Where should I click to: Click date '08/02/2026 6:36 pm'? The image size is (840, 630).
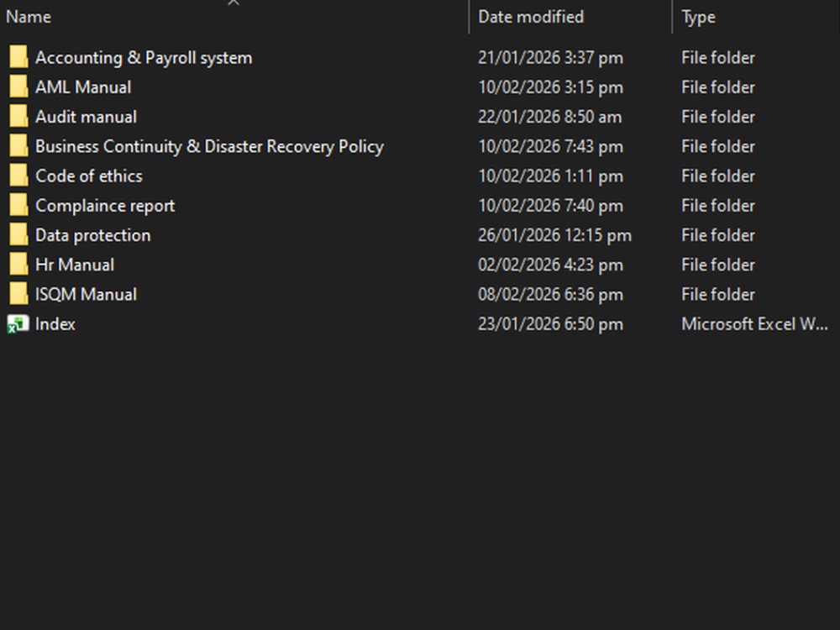(551, 294)
